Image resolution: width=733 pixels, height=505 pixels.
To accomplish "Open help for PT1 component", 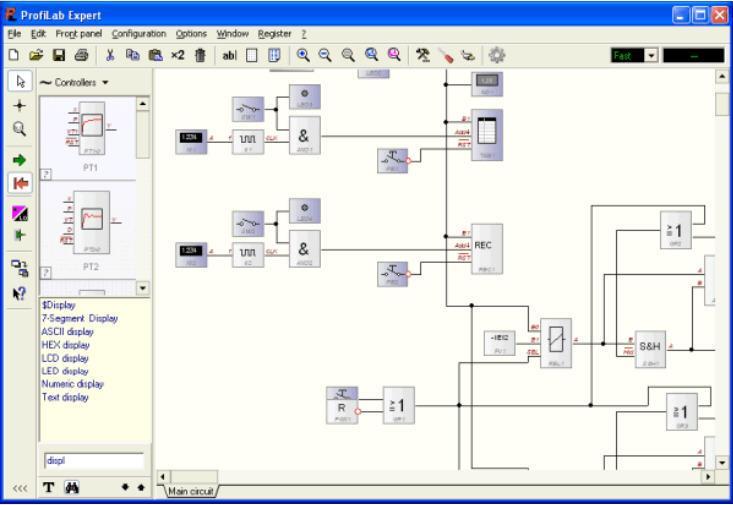I will point(46,174).
